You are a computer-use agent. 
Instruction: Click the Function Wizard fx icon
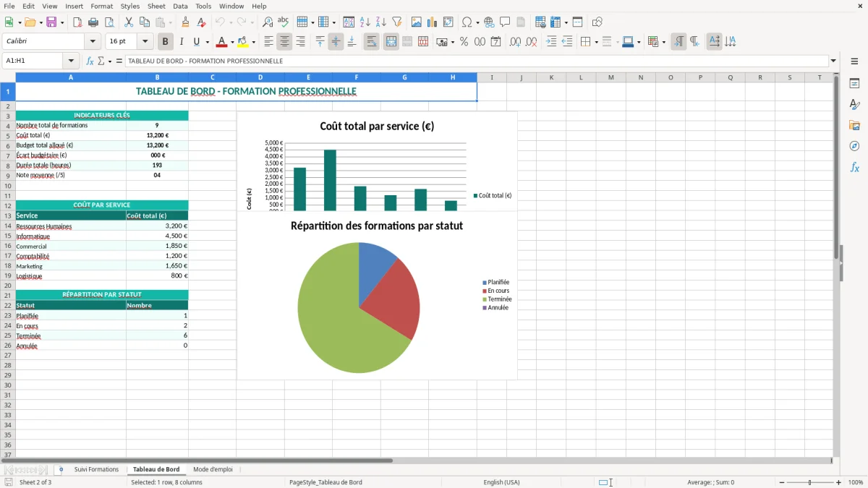coord(90,61)
